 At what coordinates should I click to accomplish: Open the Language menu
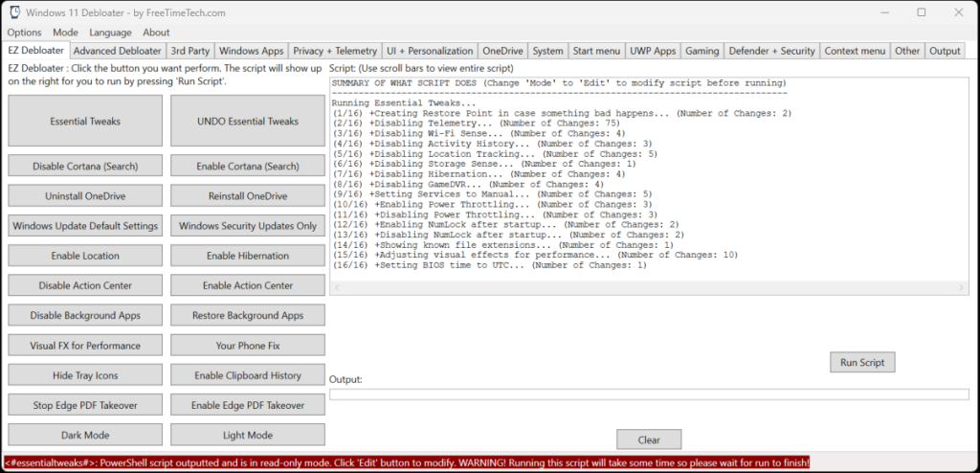click(111, 33)
